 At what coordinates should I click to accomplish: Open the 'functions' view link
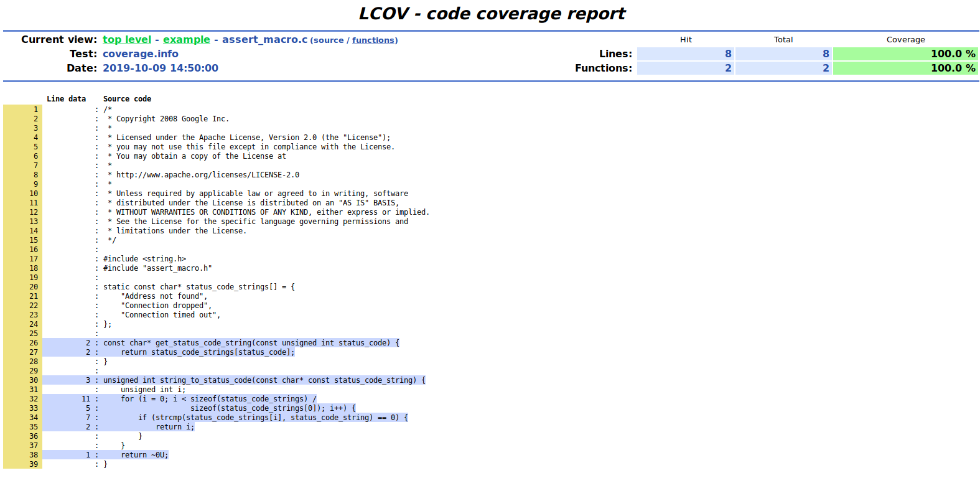point(373,40)
